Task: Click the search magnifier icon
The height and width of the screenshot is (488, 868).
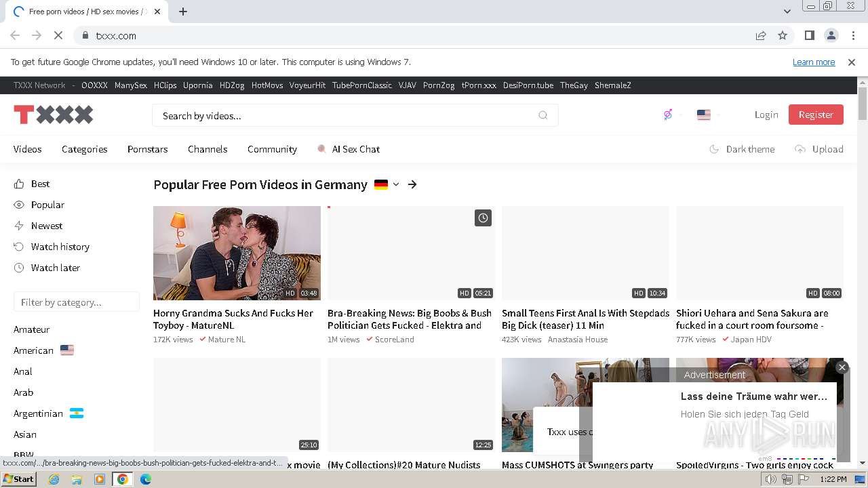Action: (542, 115)
